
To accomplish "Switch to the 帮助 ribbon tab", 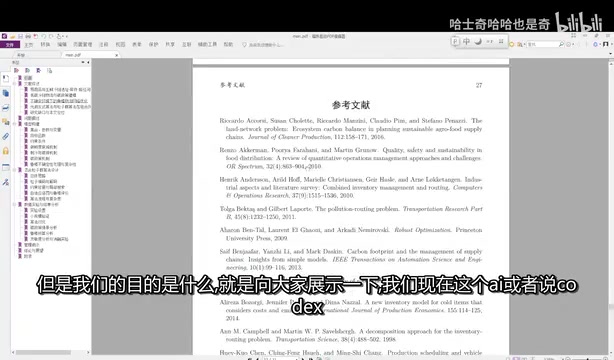I will pos(228,45).
